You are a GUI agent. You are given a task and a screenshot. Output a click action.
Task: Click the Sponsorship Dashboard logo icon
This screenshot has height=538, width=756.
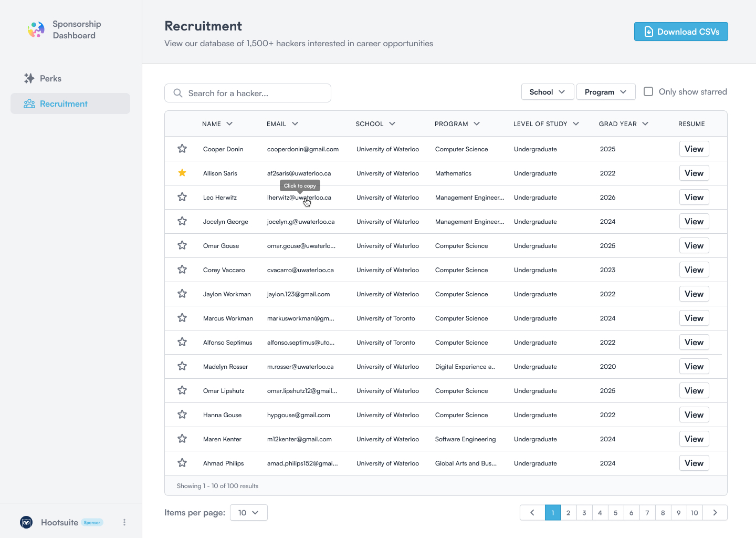tap(36, 30)
